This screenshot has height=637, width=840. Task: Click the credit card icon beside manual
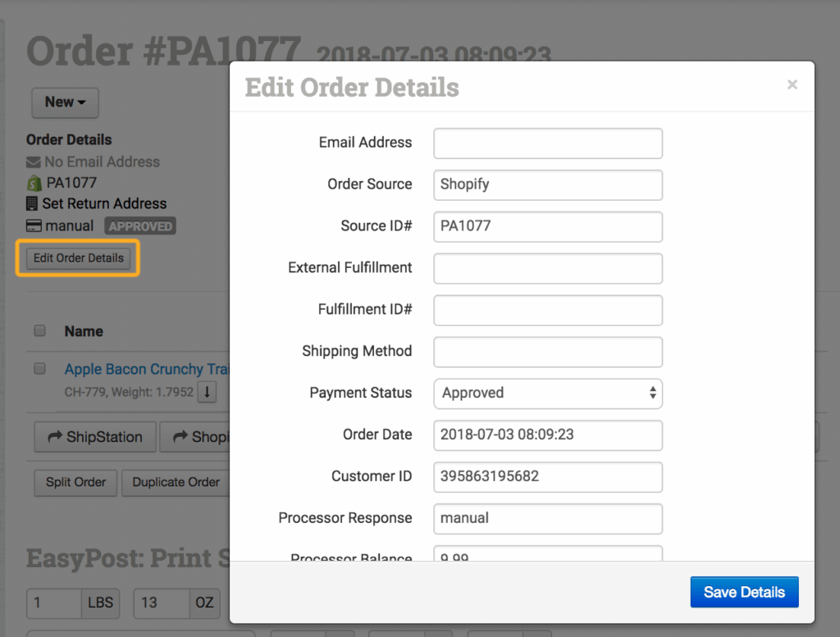[34, 225]
